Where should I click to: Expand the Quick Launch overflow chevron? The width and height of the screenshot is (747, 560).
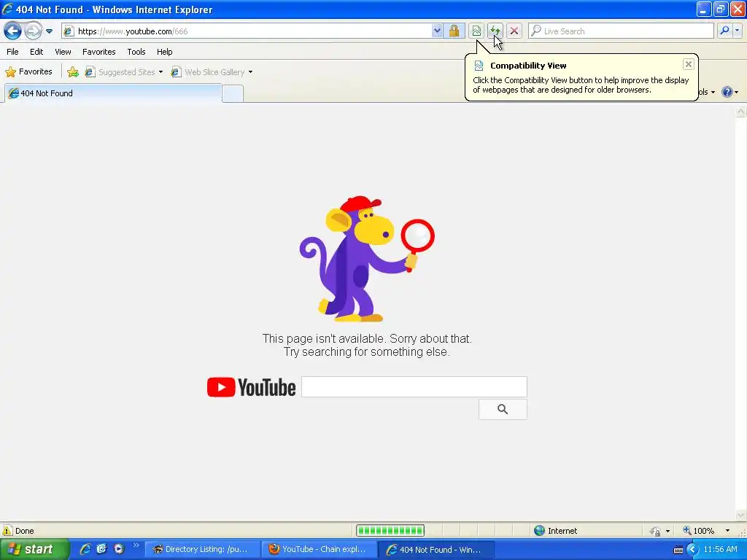click(136, 545)
